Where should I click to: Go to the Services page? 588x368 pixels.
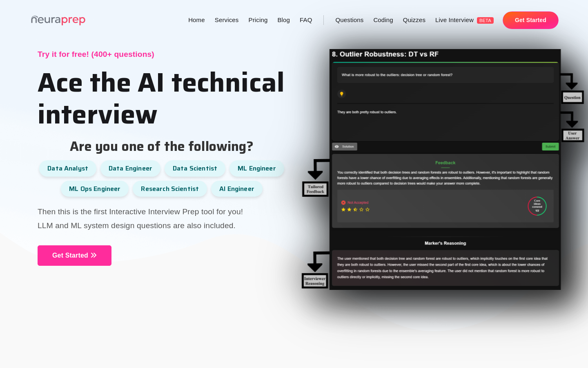pos(227,20)
